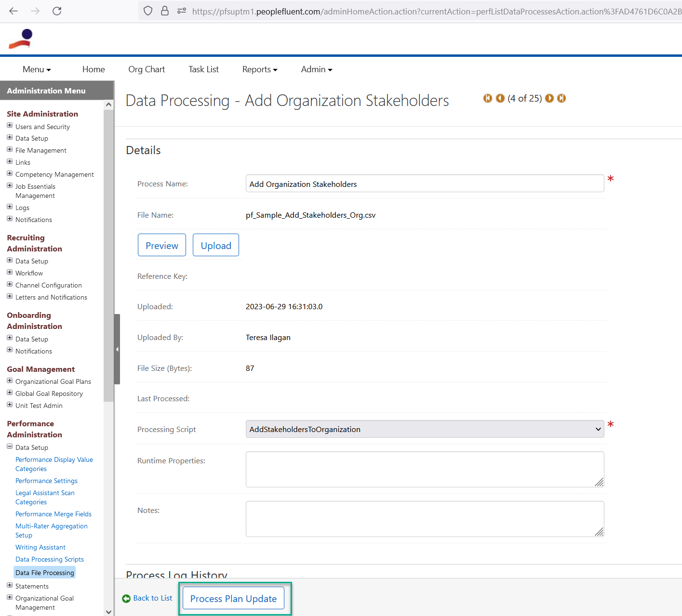The width and height of the screenshot is (682, 616).
Task: Expand Job Essentials Management node
Action: (10, 185)
